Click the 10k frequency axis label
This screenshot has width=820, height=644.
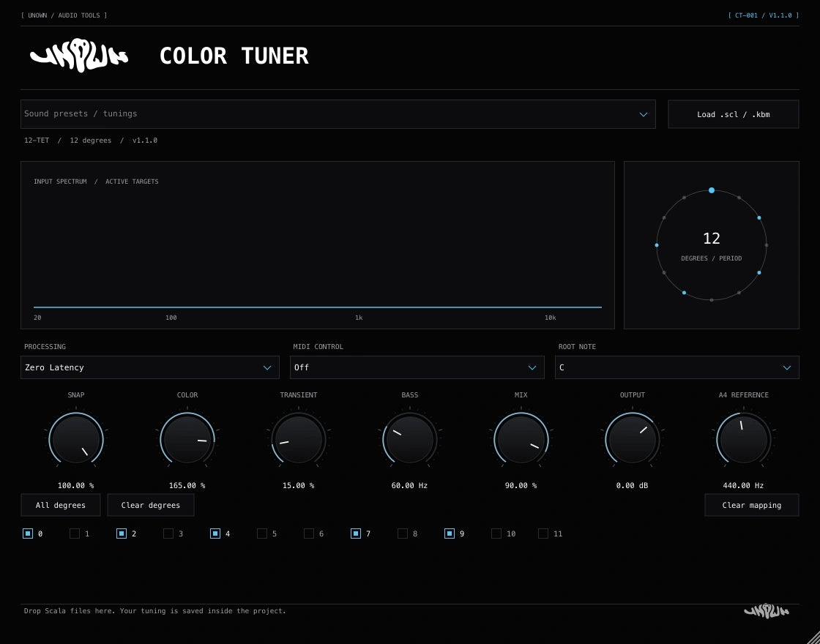click(550, 318)
